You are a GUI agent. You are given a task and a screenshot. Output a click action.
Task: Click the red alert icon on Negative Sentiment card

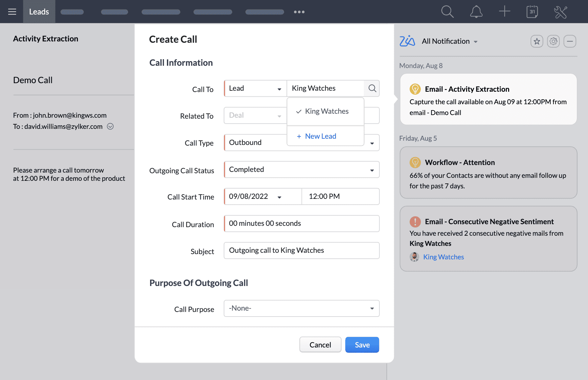pyautogui.click(x=415, y=222)
